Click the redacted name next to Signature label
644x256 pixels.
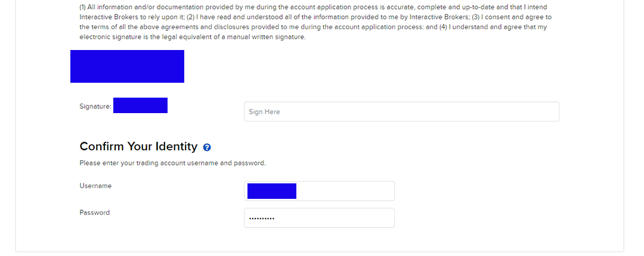(140, 105)
